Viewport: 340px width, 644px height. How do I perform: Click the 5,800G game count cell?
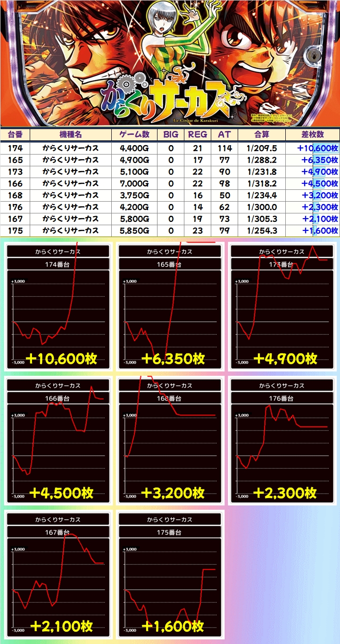pyautogui.click(x=135, y=219)
